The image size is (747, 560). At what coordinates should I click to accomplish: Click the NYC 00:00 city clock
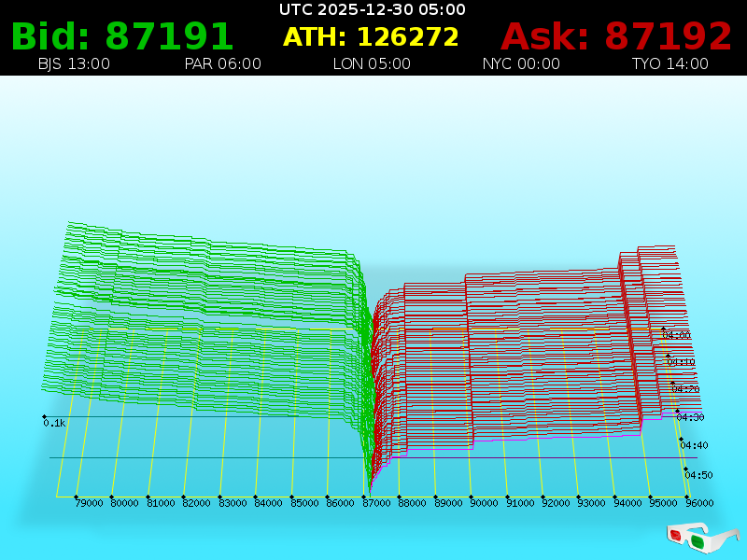point(521,64)
